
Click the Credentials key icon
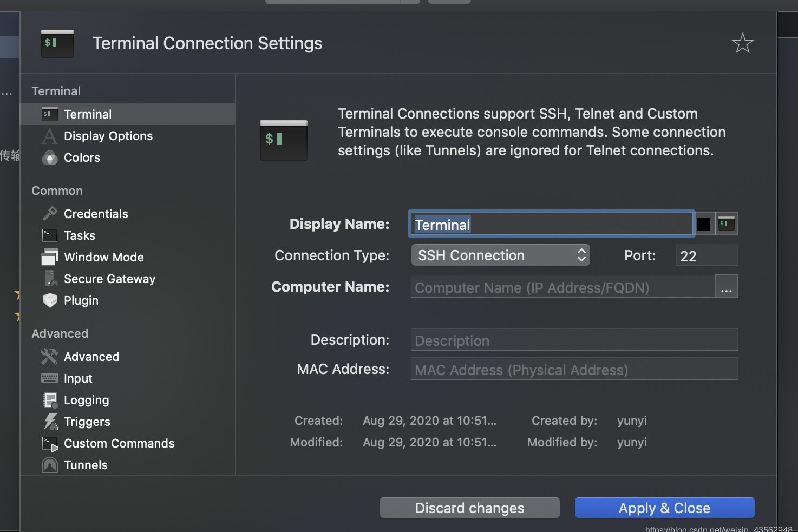point(50,214)
